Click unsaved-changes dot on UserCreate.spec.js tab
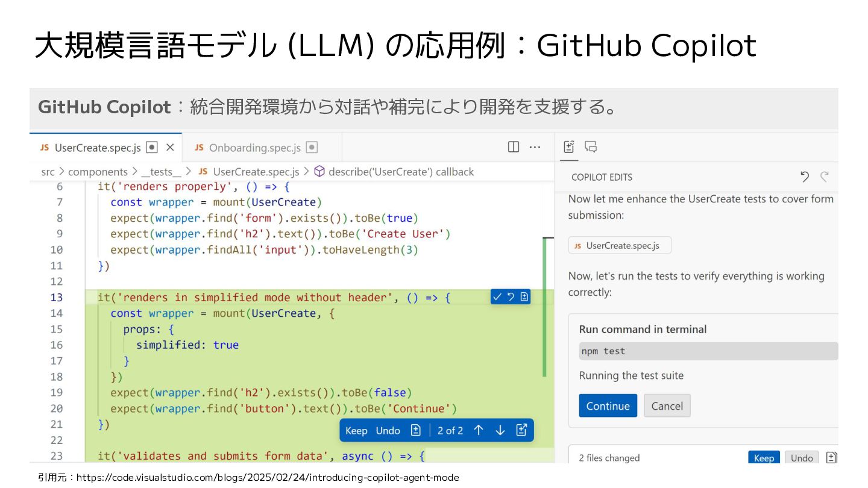This screenshot has width=868, height=488. [152, 148]
